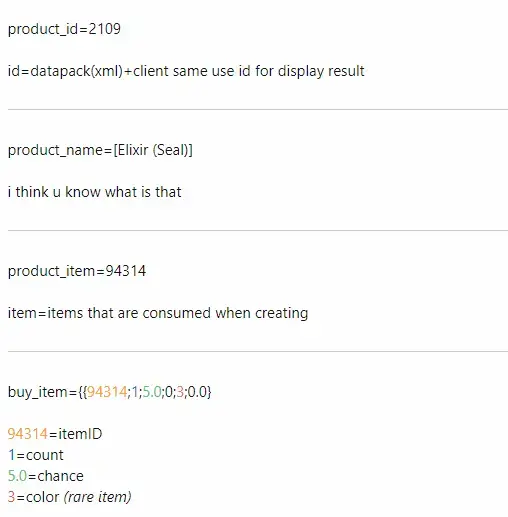Image resolution: width=508 pixels, height=517 pixels.
Task: Click the 94314=itemID legend line
Action: 55,434
